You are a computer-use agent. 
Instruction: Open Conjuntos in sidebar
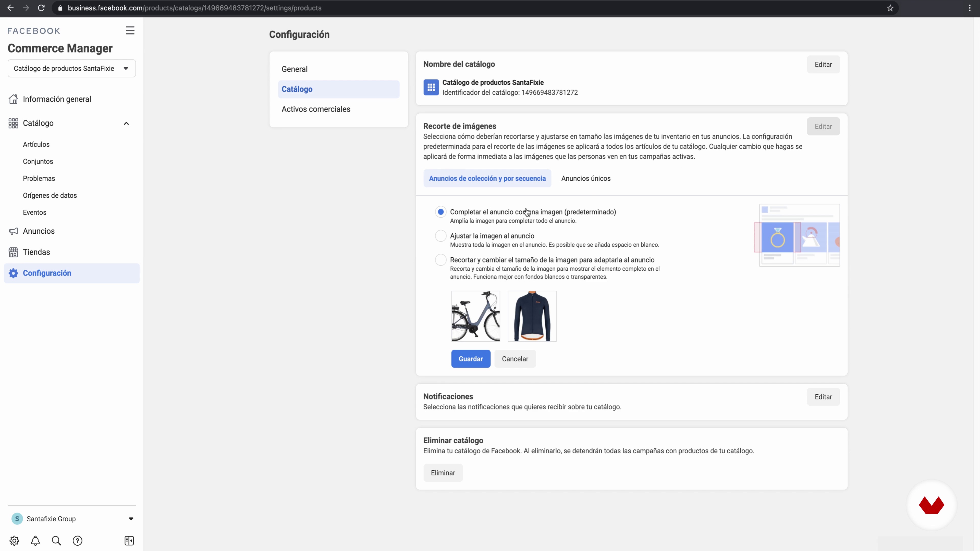click(x=38, y=161)
